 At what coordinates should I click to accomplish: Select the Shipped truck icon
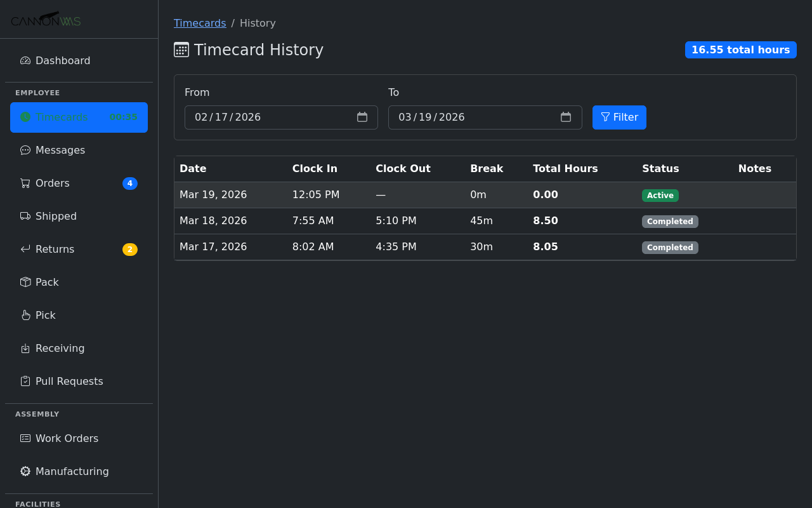pos(25,216)
